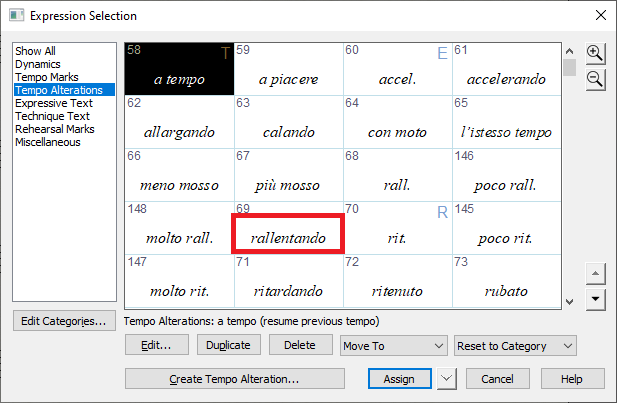Select the Dynamics category
Screen dimensions: 617x403
tap(37, 64)
